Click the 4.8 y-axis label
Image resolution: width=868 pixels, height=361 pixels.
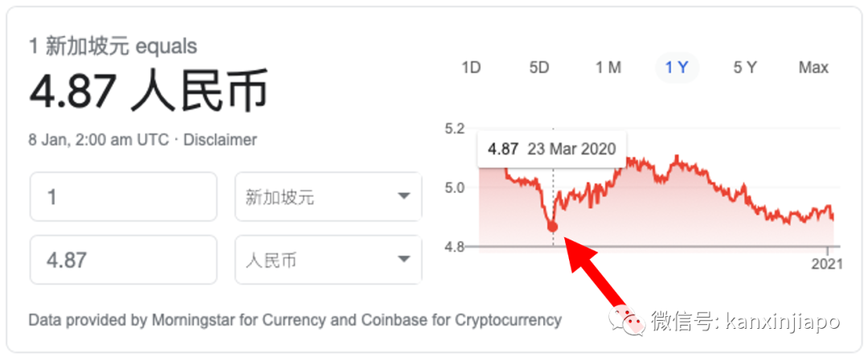click(x=454, y=246)
